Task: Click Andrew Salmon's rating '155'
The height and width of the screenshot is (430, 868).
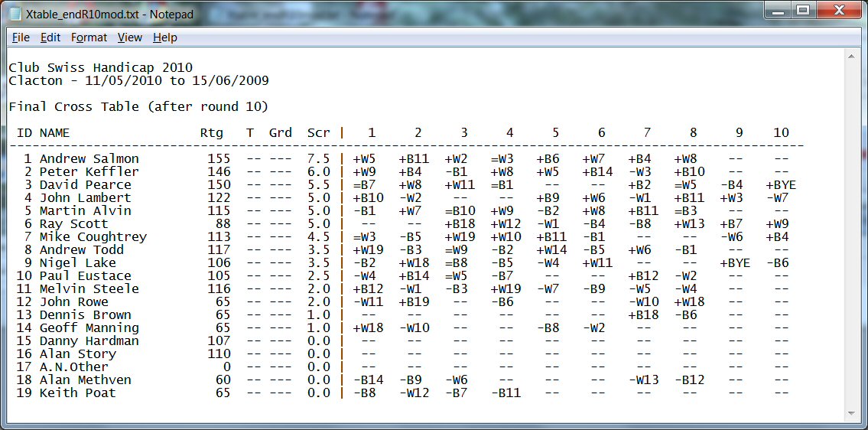Action: click(x=219, y=159)
